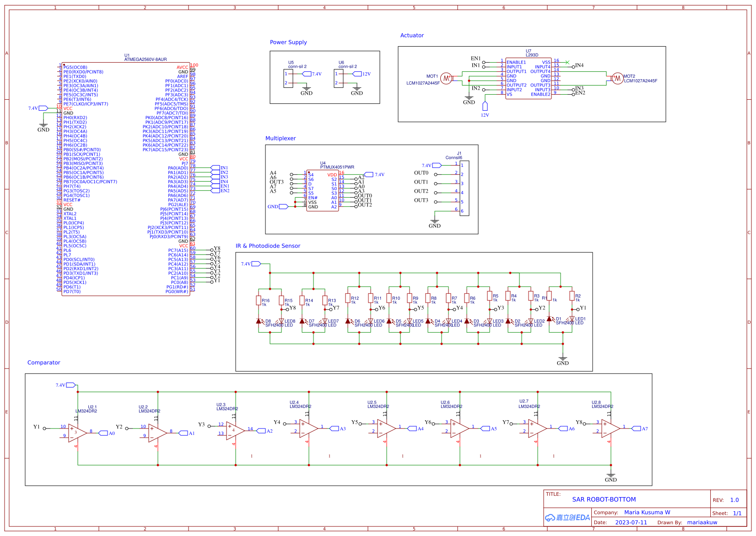756x536 pixels.
Task: Click the 'SAR ROBOT-BOTTOM' title text
Action: (x=604, y=499)
